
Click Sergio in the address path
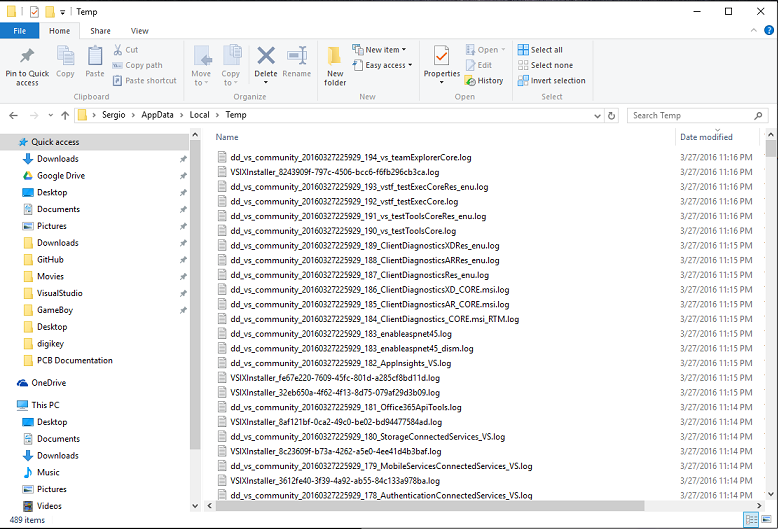114,115
